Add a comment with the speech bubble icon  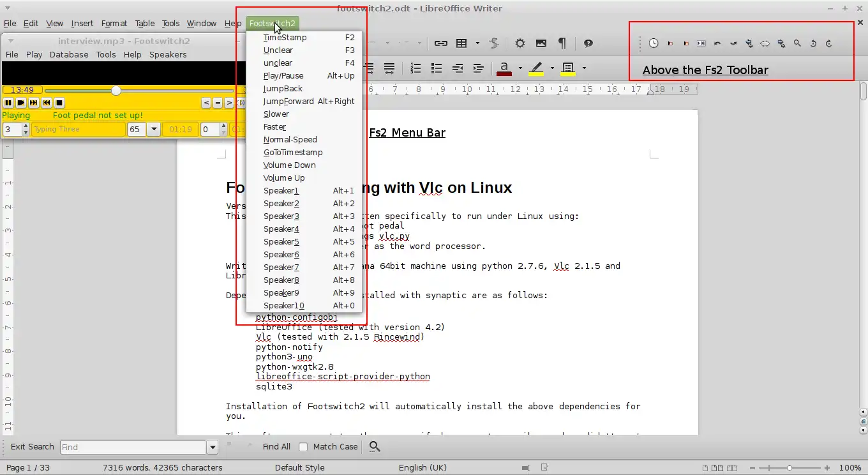[x=588, y=43]
